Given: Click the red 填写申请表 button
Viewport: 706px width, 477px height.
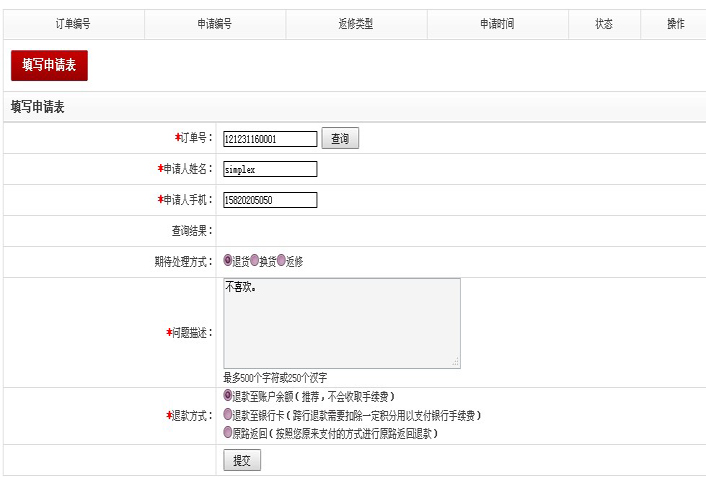Looking at the screenshot, I should point(49,65).
